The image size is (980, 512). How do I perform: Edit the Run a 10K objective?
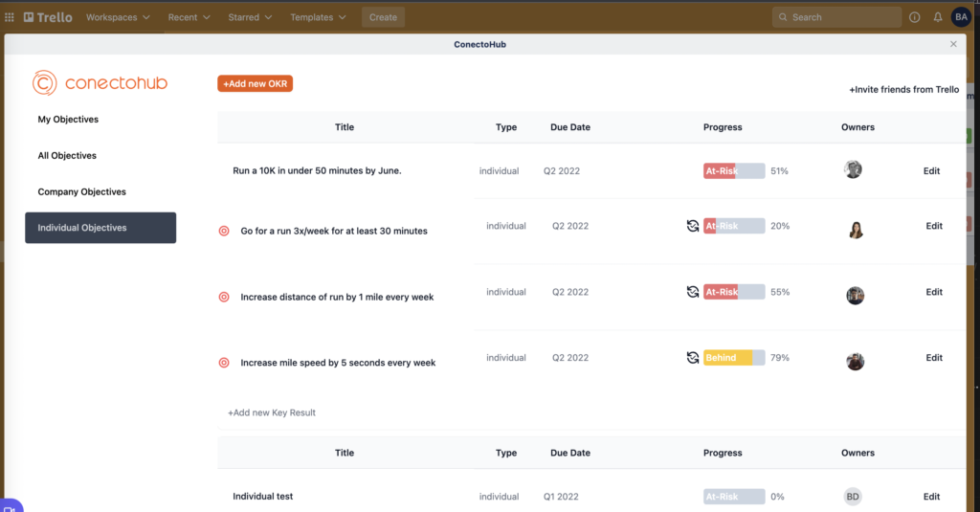[931, 170]
